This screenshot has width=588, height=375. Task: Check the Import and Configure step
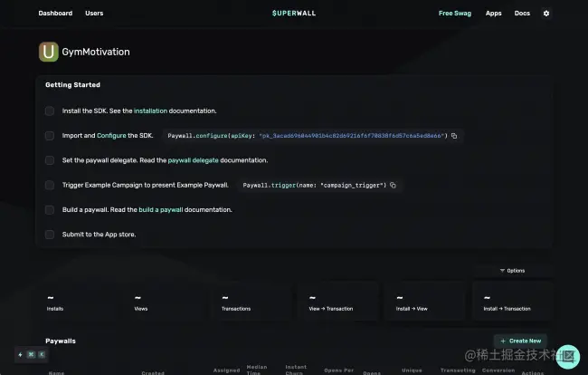point(50,136)
